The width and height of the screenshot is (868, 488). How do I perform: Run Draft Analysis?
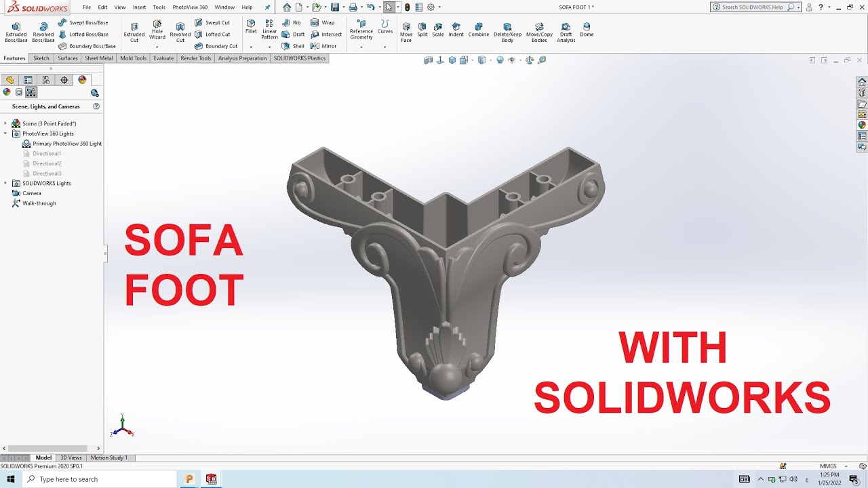tap(566, 32)
